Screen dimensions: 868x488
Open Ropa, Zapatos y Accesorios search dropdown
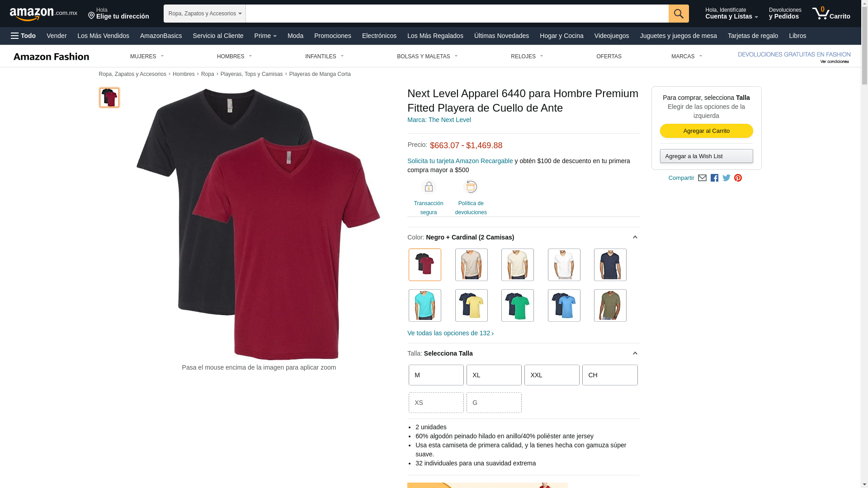205,14
